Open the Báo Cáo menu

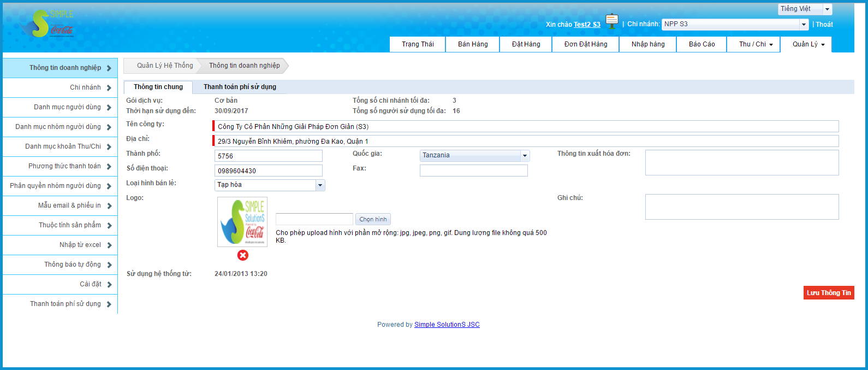701,44
